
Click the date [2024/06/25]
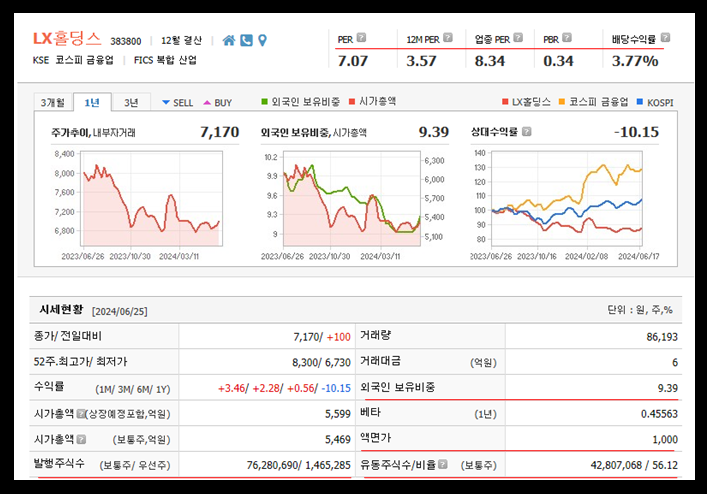[x=119, y=311]
